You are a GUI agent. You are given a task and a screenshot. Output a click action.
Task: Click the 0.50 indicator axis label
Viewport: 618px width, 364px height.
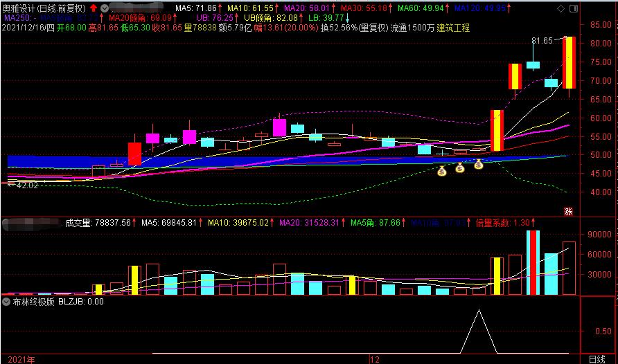(603, 331)
